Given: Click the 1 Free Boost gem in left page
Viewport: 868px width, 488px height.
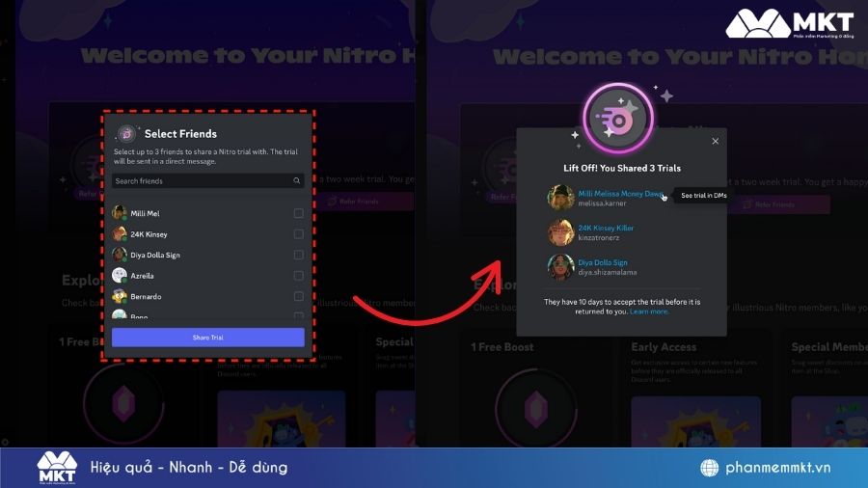Looking at the screenshot, I should (x=124, y=403).
